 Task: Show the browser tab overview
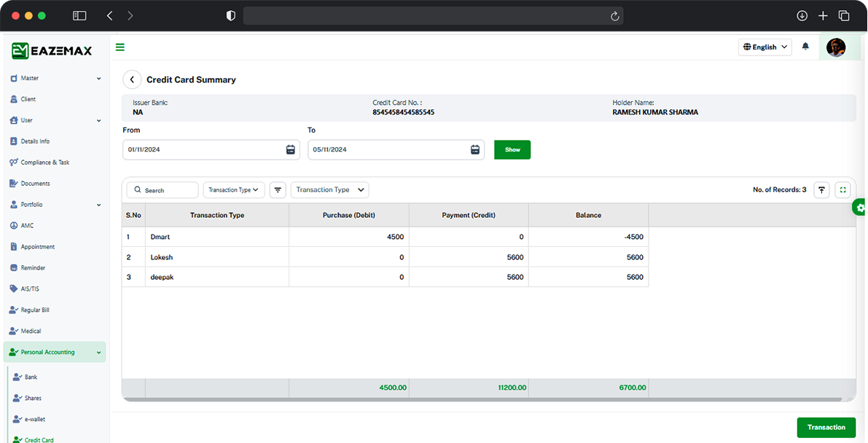pyautogui.click(x=844, y=16)
